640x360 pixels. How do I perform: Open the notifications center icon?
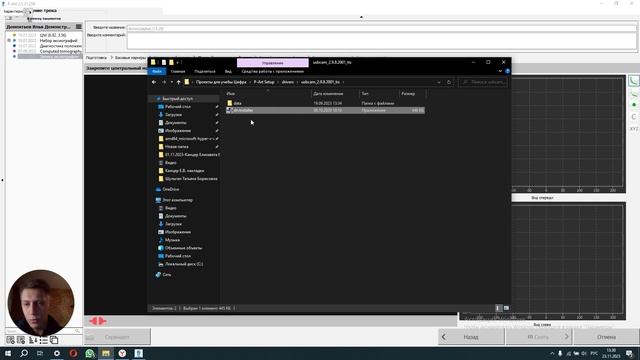coord(629,353)
